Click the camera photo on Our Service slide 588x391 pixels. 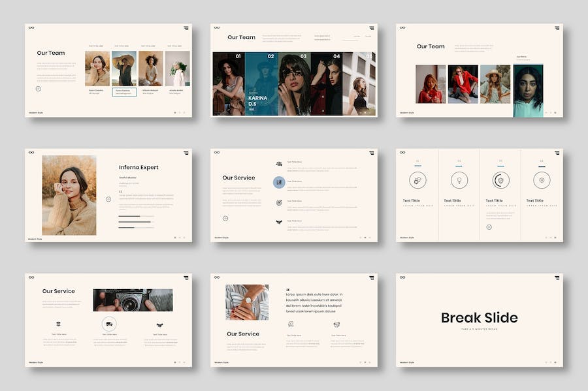tap(133, 300)
